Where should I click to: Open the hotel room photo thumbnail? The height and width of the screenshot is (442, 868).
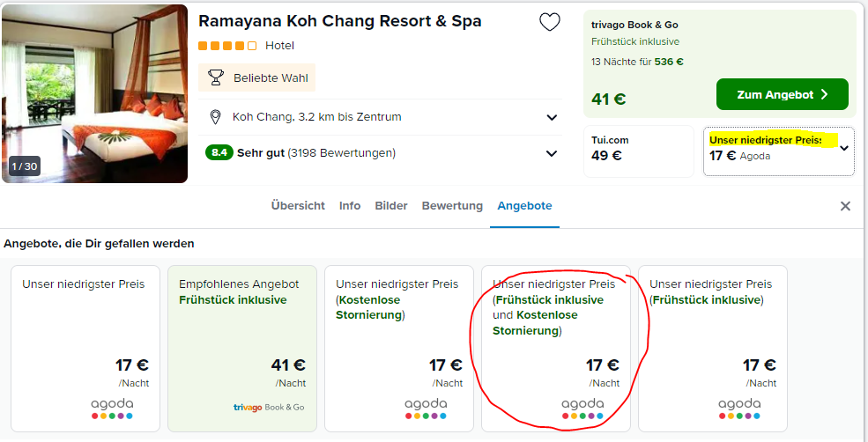[94, 92]
